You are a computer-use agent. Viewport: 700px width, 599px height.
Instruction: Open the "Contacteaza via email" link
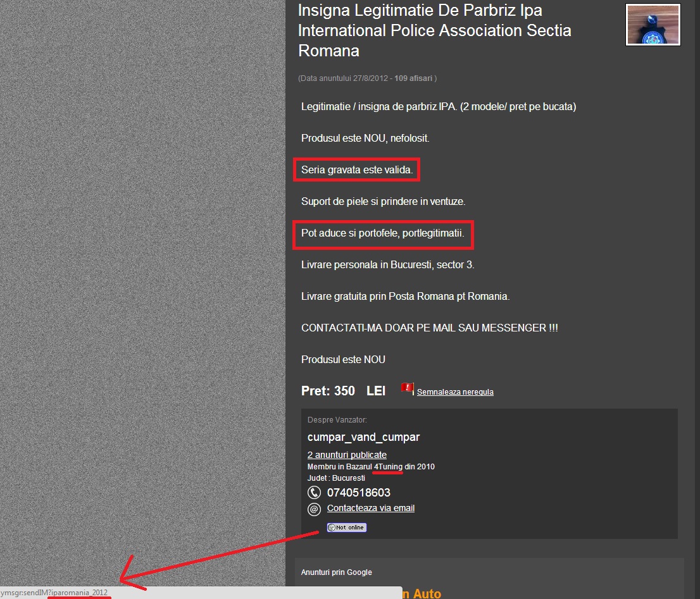pyautogui.click(x=370, y=508)
